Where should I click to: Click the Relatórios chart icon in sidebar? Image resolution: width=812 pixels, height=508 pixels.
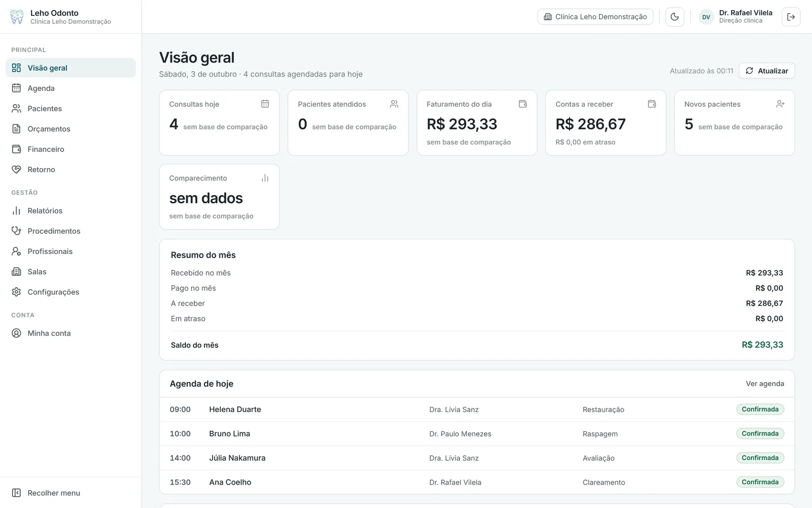[x=16, y=210]
